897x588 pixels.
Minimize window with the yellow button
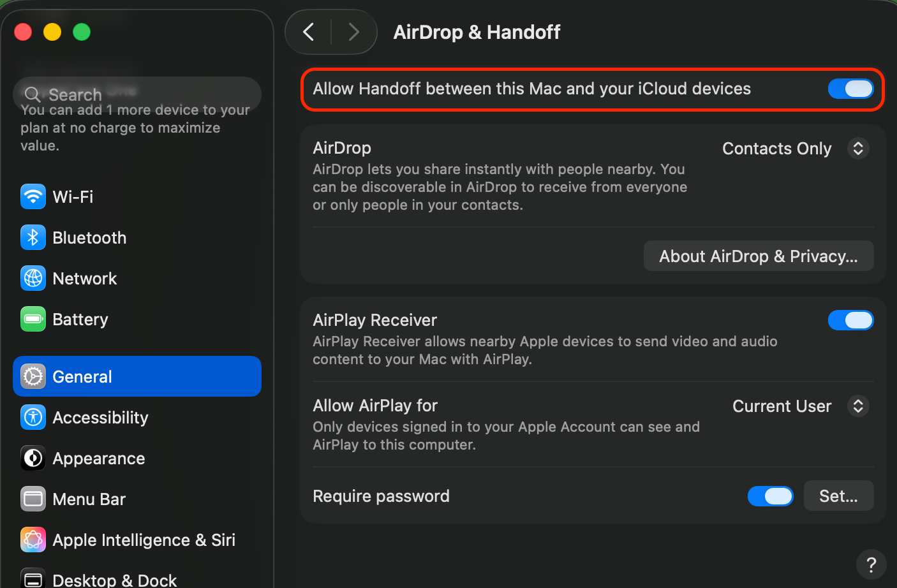pyautogui.click(x=52, y=32)
